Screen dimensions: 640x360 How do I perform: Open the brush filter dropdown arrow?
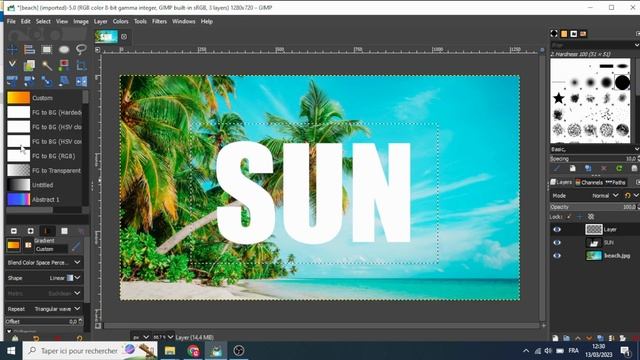point(636,44)
